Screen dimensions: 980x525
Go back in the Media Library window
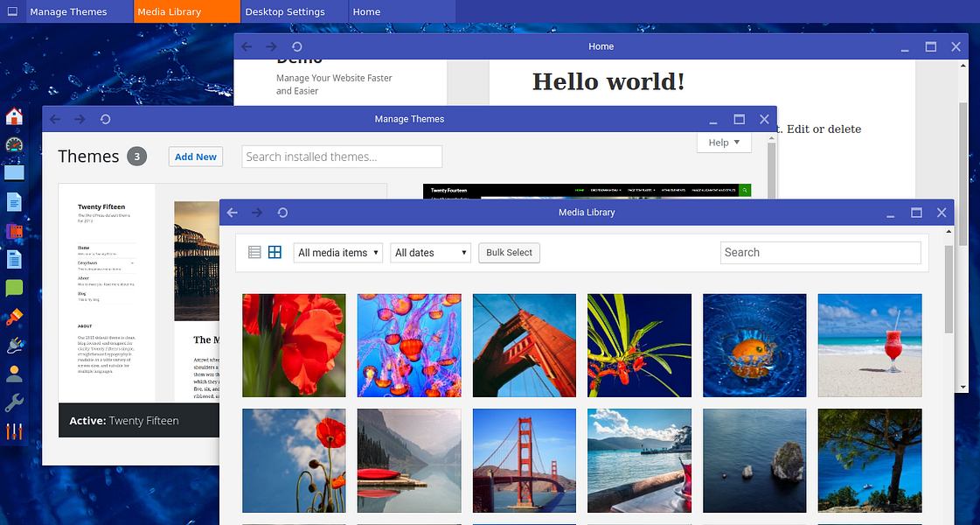point(233,213)
